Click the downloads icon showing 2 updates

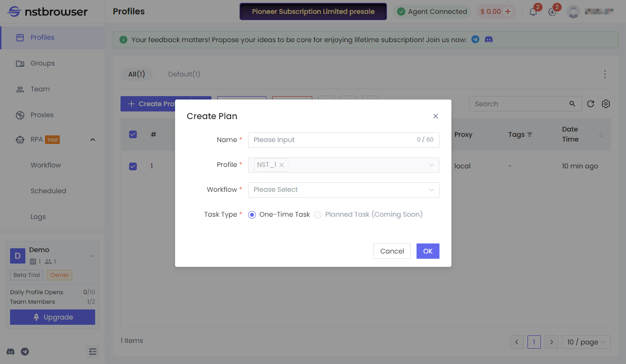[553, 11]
